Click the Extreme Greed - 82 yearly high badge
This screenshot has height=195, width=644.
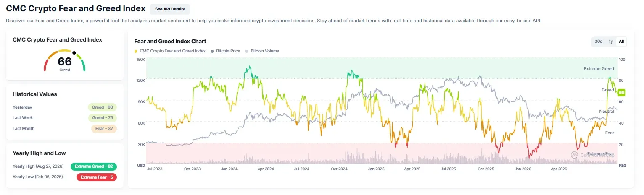coord(94,166)
